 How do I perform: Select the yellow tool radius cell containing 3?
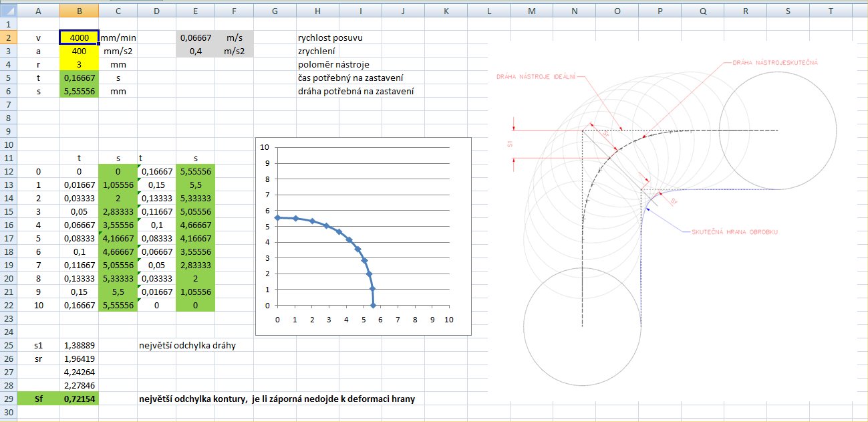[79, 65]
